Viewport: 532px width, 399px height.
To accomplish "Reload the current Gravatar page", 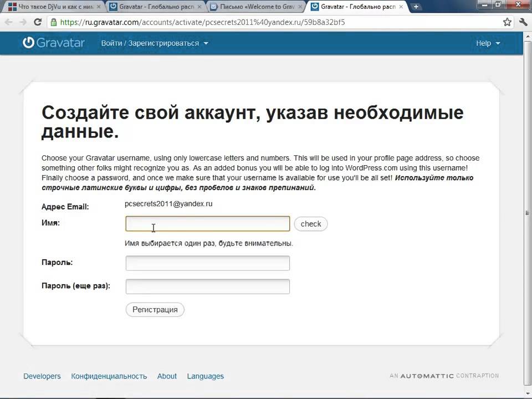I will pos(38,22).
